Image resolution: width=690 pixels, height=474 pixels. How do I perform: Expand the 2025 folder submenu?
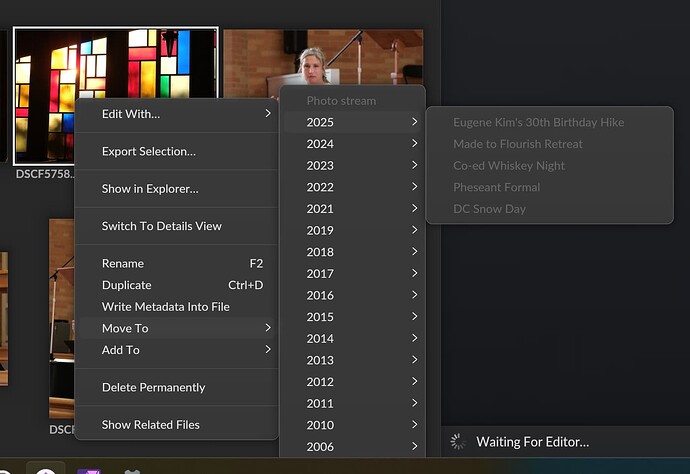(x=352, y=122)
